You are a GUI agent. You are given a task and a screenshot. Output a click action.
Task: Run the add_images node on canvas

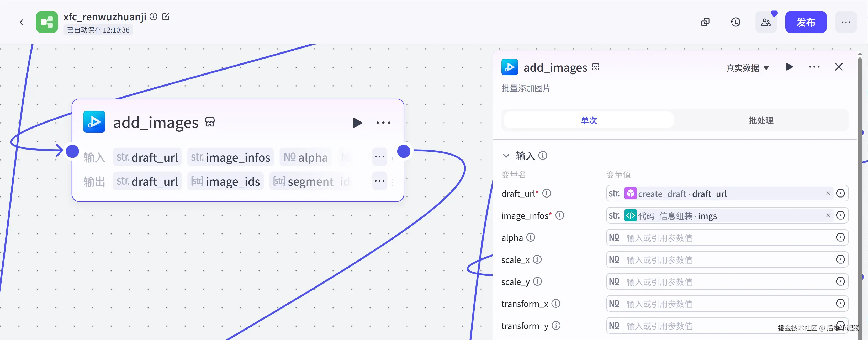coord(357,123)
